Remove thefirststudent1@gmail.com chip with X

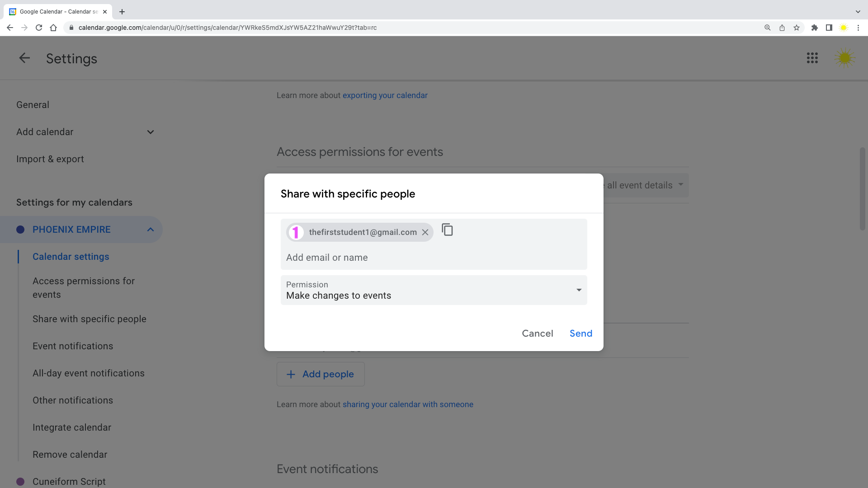425,232
